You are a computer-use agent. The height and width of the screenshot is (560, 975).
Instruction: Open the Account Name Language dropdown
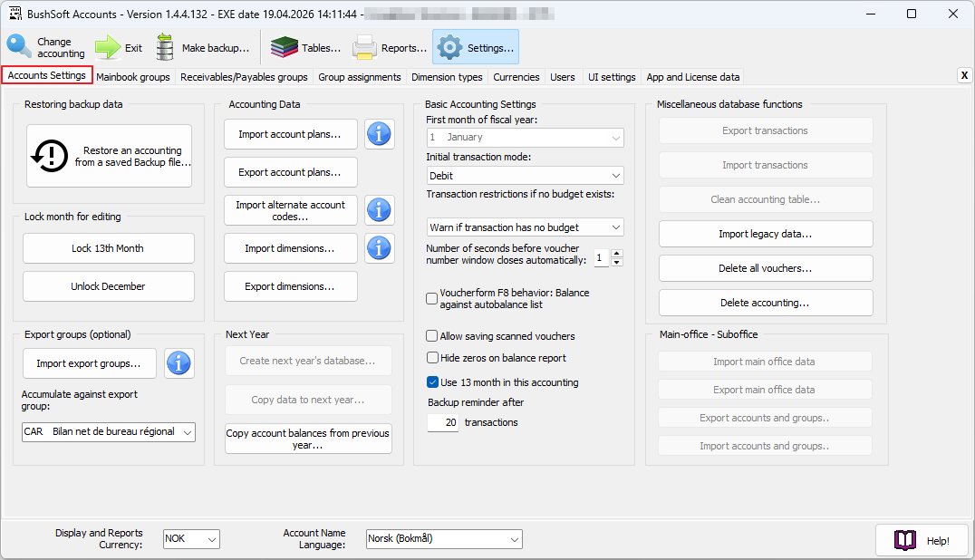click(444, 539)
